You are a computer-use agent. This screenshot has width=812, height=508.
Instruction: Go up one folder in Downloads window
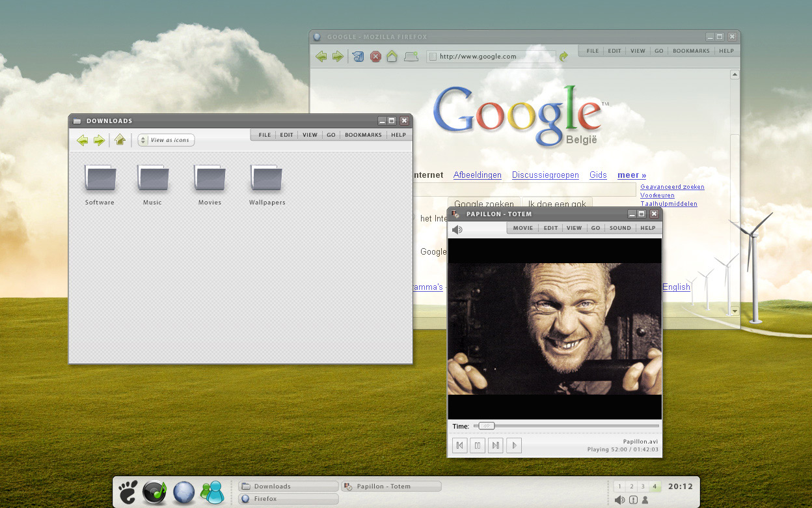pos(120,139)
